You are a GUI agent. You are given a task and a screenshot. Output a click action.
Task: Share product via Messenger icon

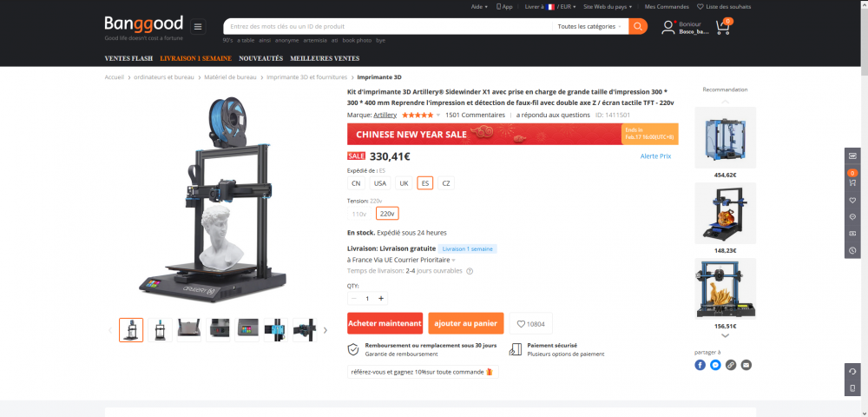tap(716, 365)
